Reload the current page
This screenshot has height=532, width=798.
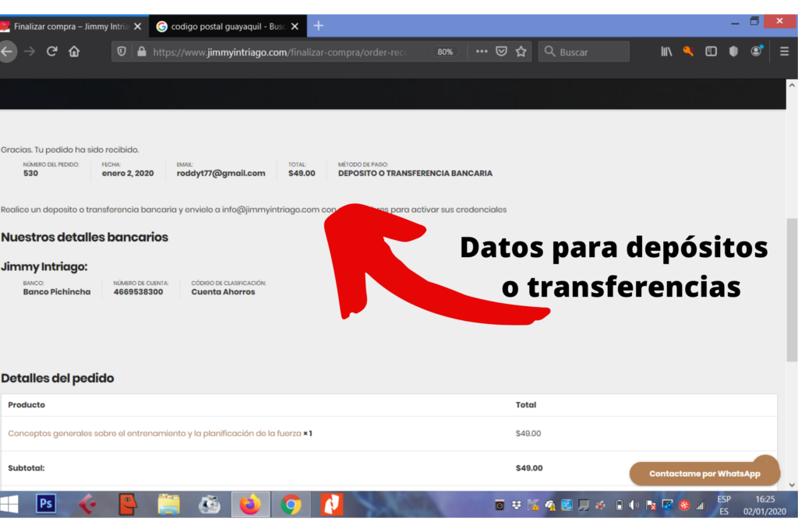click(x=52, y=51)
